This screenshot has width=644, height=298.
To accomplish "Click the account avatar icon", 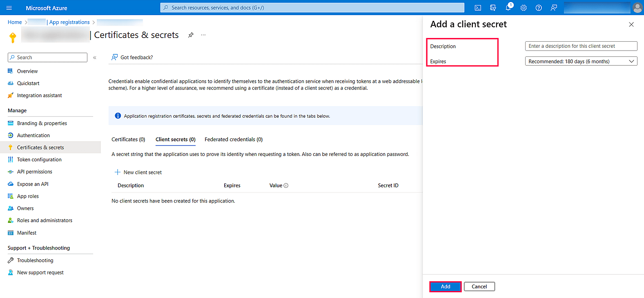I will (637, 8).
